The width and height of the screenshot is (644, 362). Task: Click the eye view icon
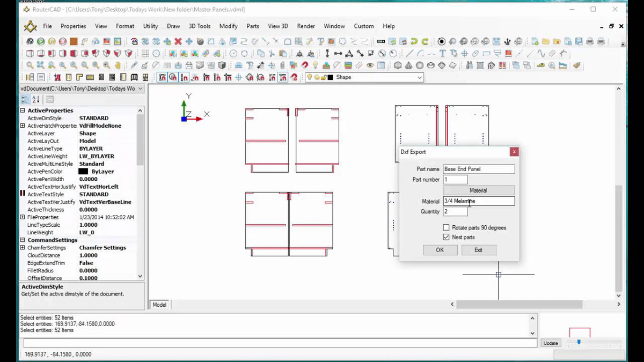click(x=370, y=65)
